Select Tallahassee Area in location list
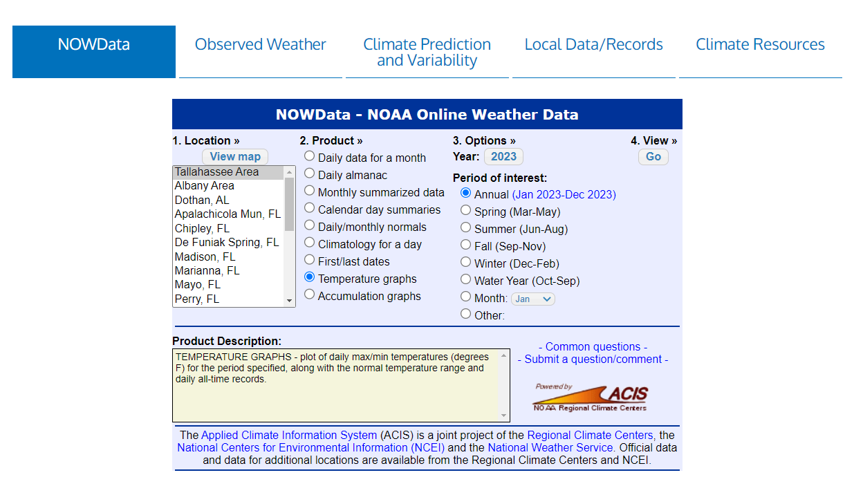 228,172
